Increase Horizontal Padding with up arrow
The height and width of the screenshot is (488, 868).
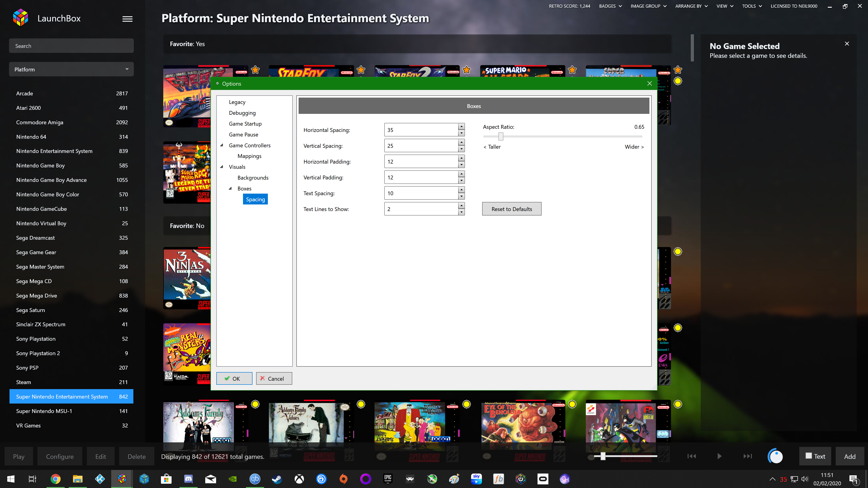point(462,158)
